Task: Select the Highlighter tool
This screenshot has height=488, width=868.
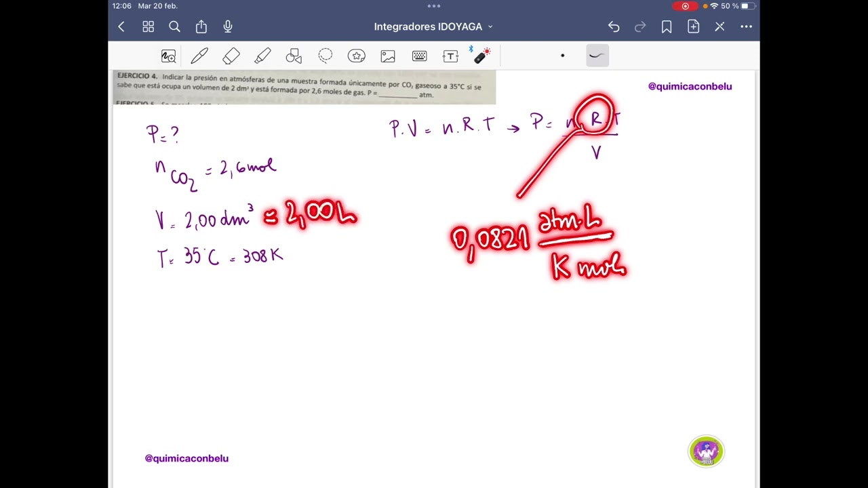Action: [x=262, y=56]
